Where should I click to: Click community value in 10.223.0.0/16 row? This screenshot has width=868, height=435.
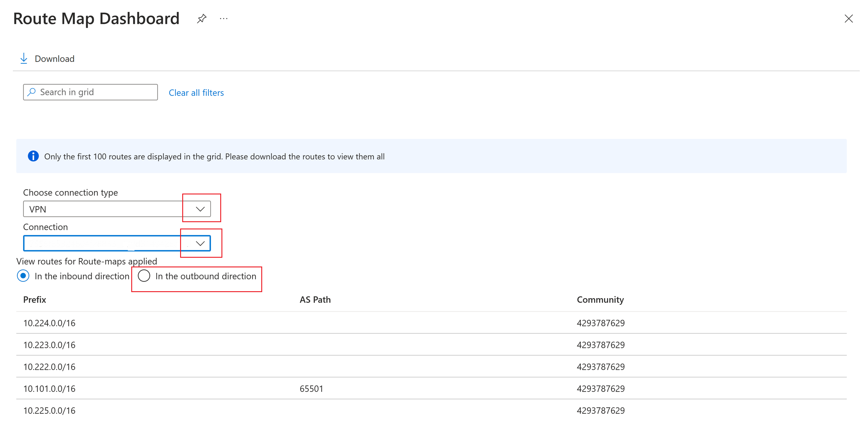pos(600,345)
